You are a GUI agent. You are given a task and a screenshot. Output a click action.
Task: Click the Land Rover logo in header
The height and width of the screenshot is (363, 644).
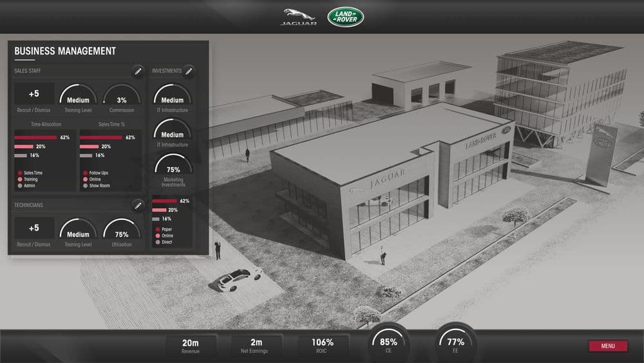[345, 17]
